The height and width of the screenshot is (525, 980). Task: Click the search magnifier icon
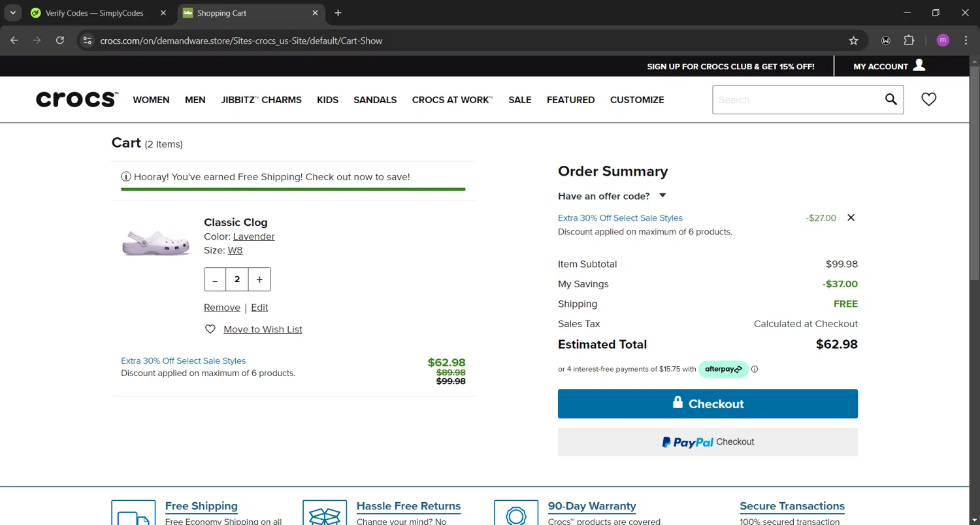click(x=890, y=99)
